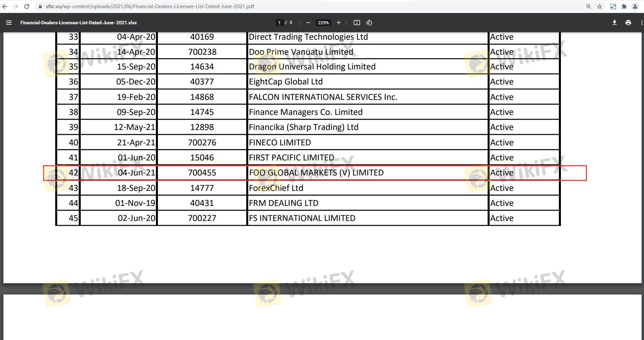This screenshot has height=340, width=644.
Task: Click the 229% zoom level field
Action: click(323, 23)
